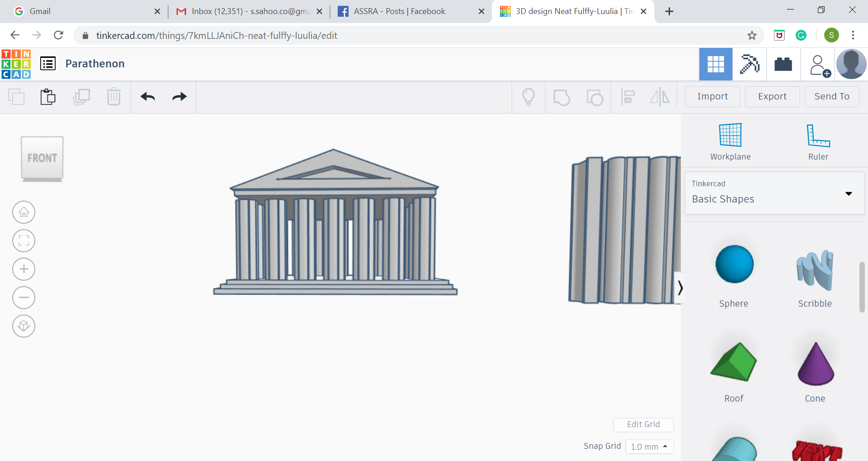Go back in browser
868x461 pixels.
15,35
